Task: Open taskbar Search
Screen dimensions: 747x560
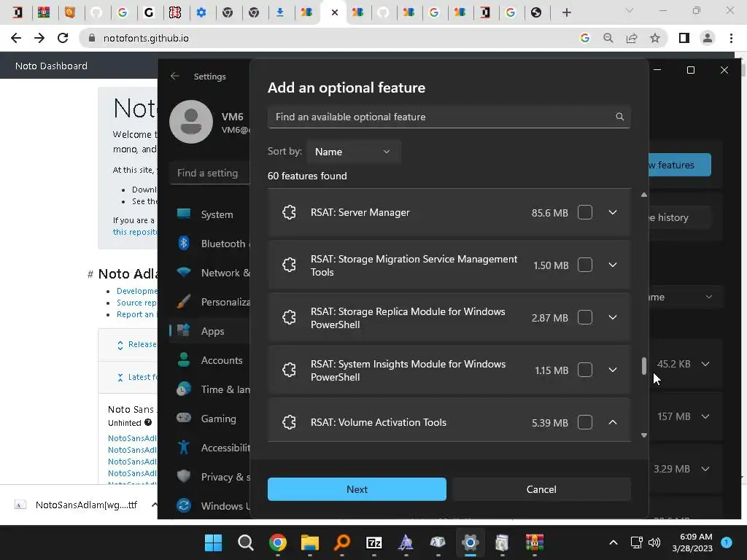Action: [x=245, y=542]
